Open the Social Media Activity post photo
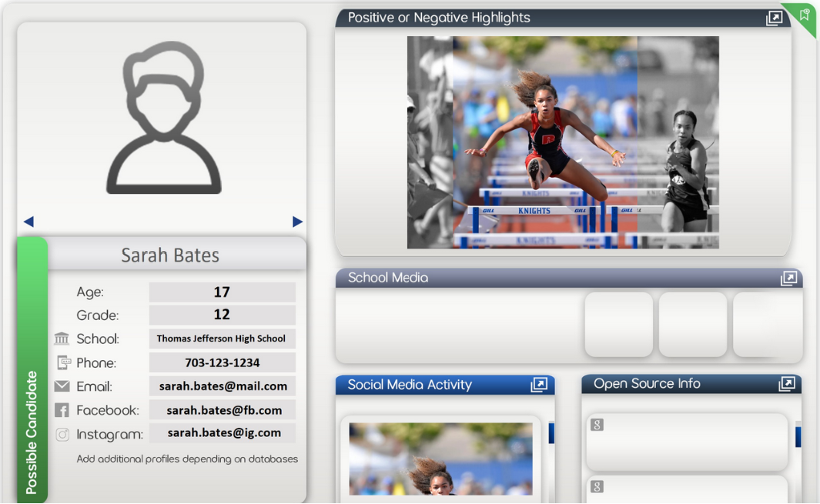Viewport: 820px width, 504px height. coord(441,459)
